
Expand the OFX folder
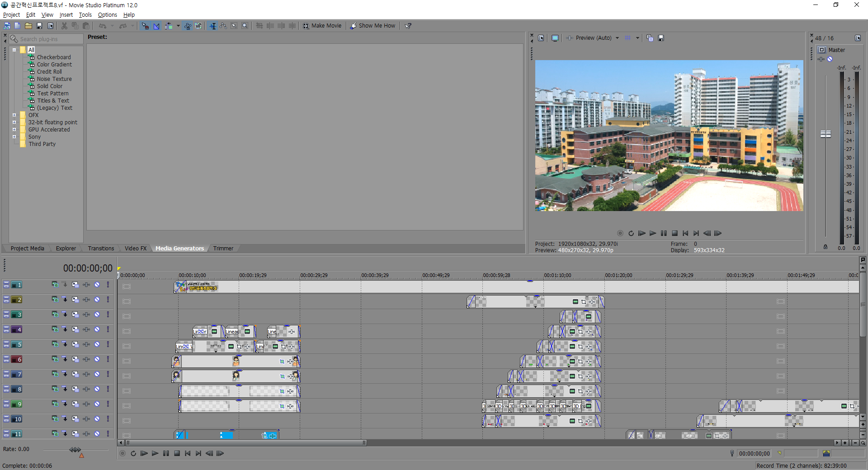click(14, 115)
